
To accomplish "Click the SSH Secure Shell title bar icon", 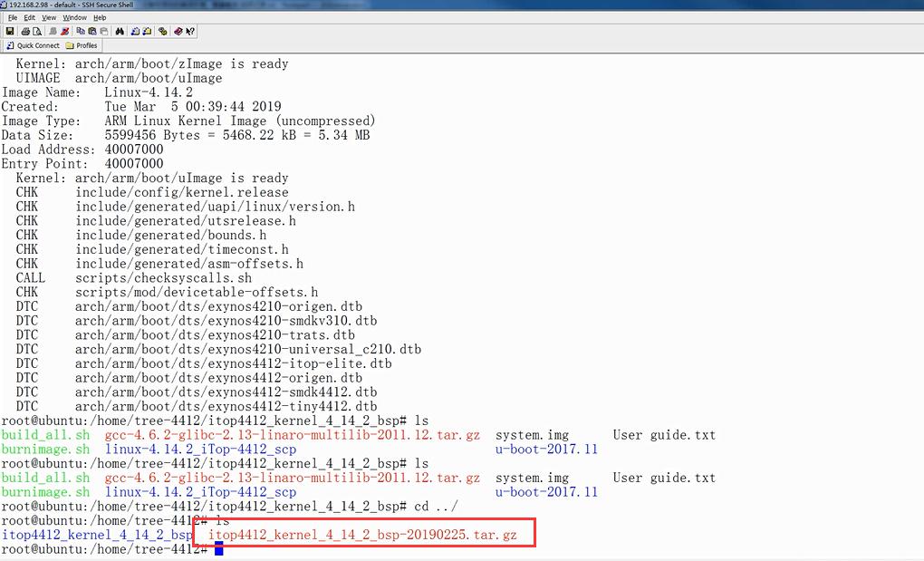I will [3, 5].
